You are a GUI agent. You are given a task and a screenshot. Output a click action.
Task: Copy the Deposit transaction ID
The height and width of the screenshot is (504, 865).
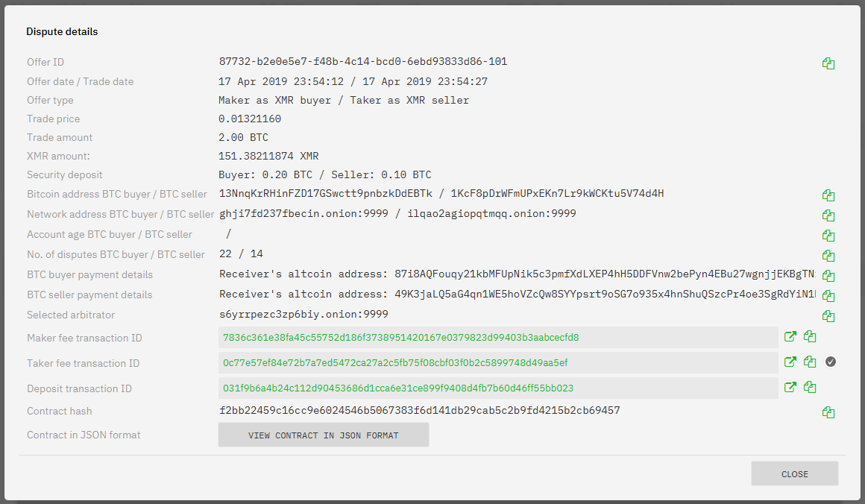(x=810, y=388)
